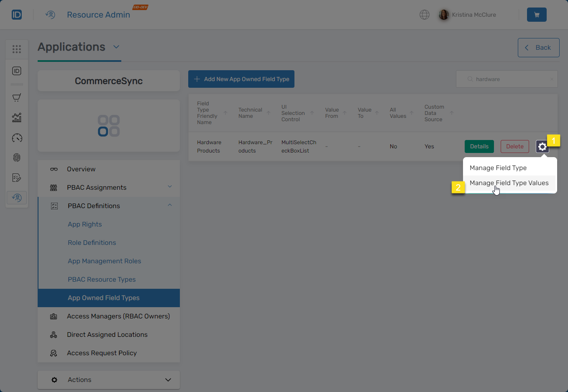Viewport: 568px width, 392px height.
Task: Expand the Applications title dropdown
Action: (116, 47)
